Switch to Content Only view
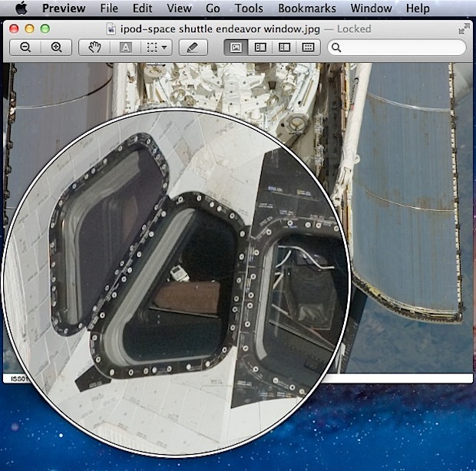 [x=236, y=48]
